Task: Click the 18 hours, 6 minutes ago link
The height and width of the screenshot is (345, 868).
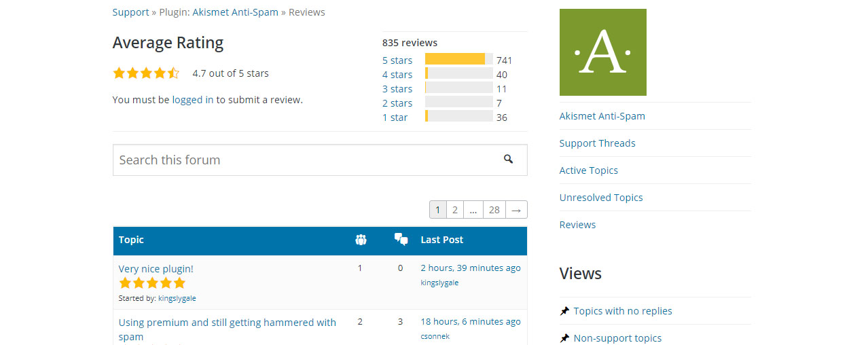Action: 471,322
